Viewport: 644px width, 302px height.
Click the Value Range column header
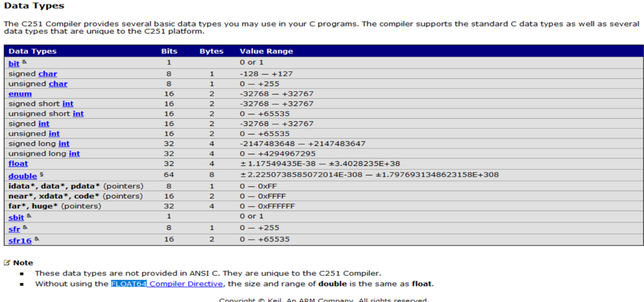tap(266, 51)
